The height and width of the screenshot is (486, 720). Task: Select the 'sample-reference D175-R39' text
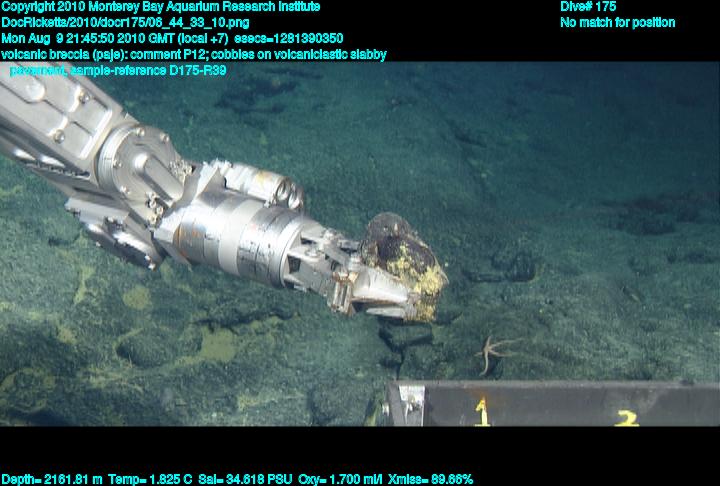[148, 70]
